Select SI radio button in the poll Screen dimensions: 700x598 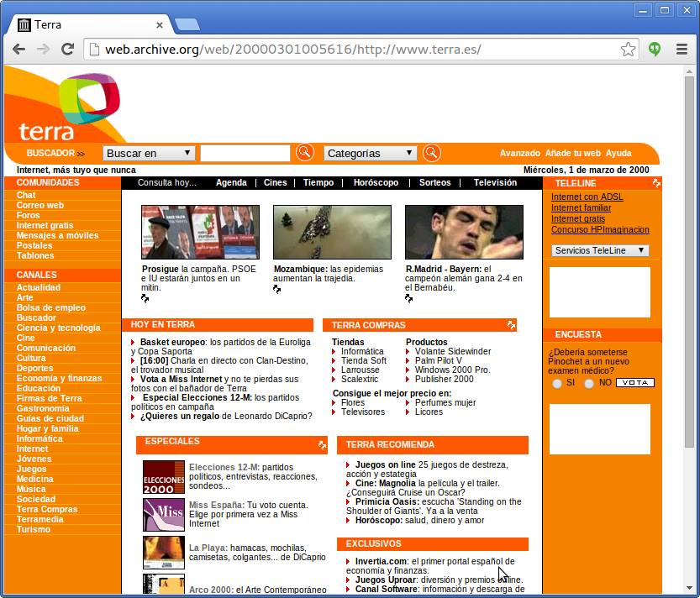point(556,383)
